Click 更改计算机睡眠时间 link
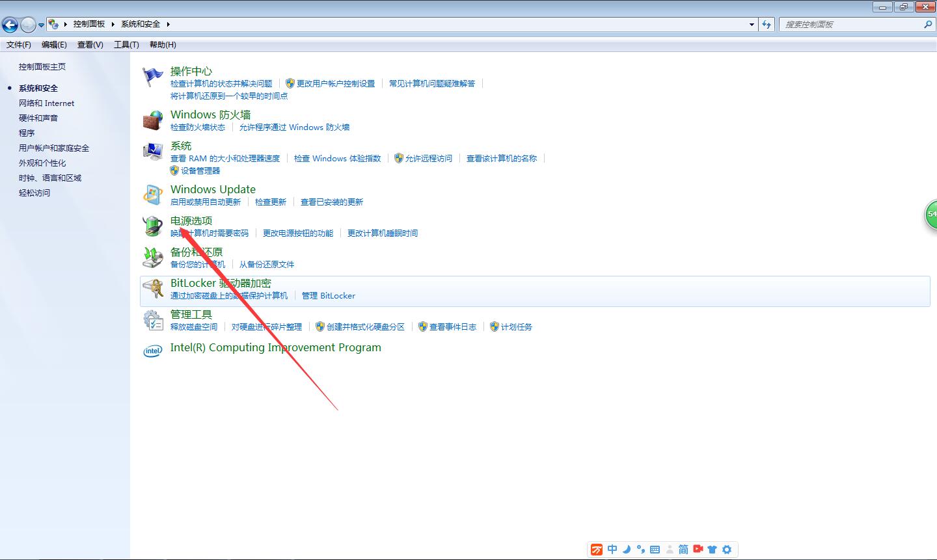This screenshot has width=937, height=560. (x=383, y=233)
